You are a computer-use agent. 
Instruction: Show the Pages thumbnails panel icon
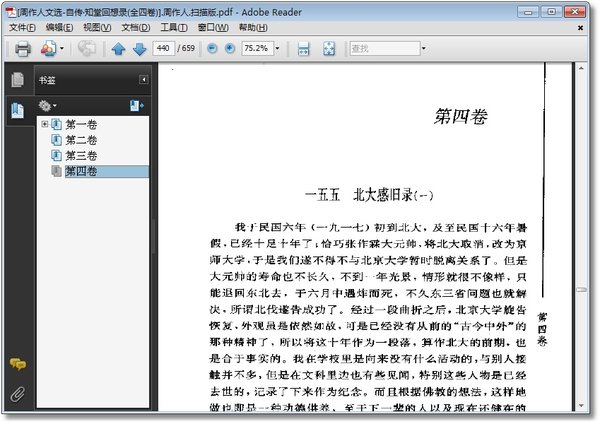[x=18, y=79]
